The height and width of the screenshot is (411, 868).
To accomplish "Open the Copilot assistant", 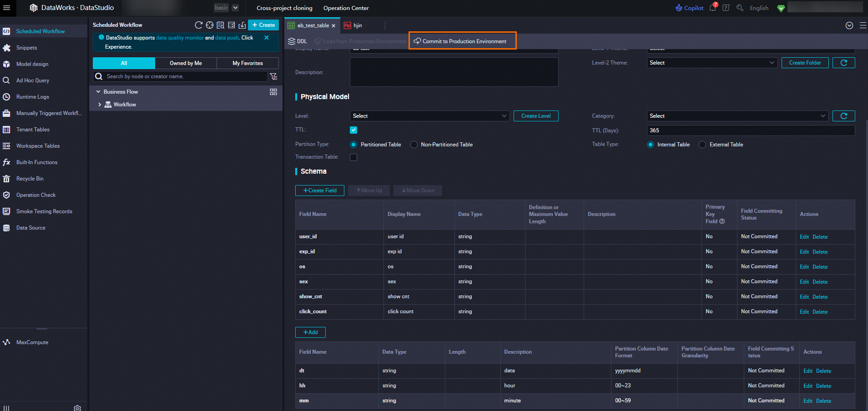I will tap(689, 8).
